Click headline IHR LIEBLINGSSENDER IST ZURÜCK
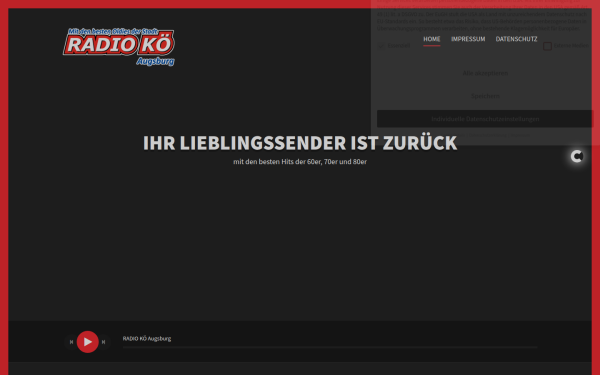Screen dimensions: 600x375 (300, 143)
